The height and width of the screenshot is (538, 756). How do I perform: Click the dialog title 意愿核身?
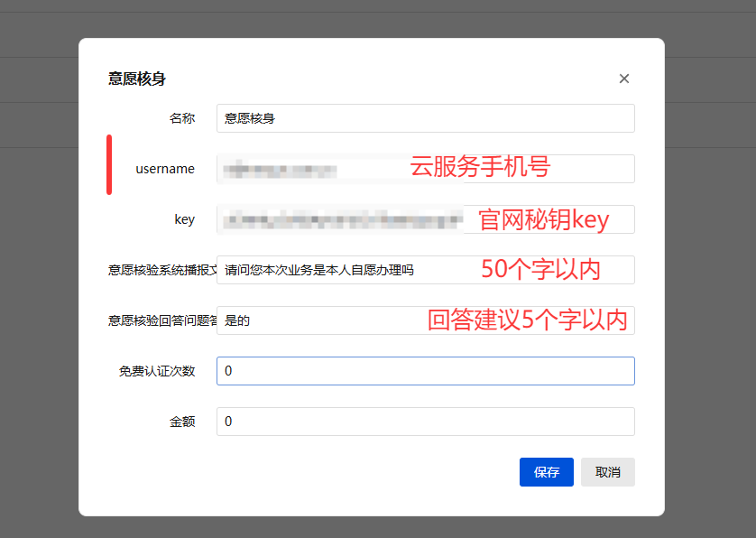point(137,79)
